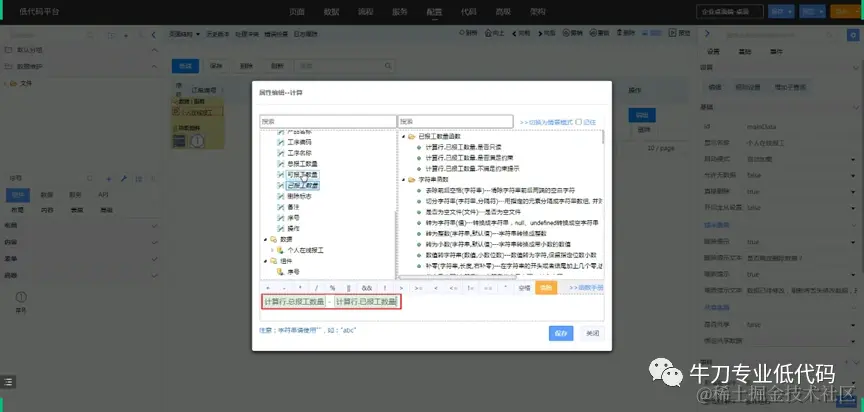Image resolution: width=864 pixels, height=412 pixels.
Task: Collapse the 数据 folder node
Action: coord(265,239)
